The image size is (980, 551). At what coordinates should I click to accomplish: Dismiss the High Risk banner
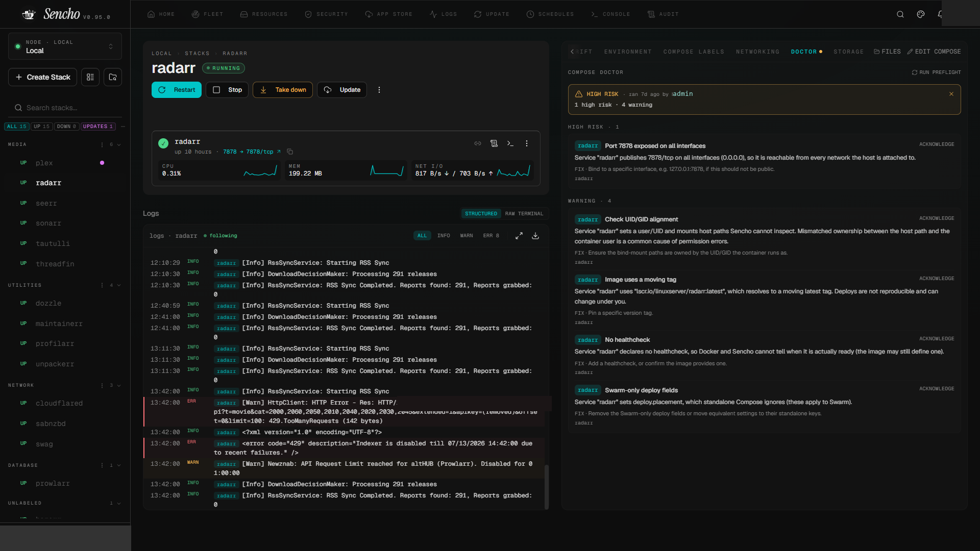coord(951,94)
